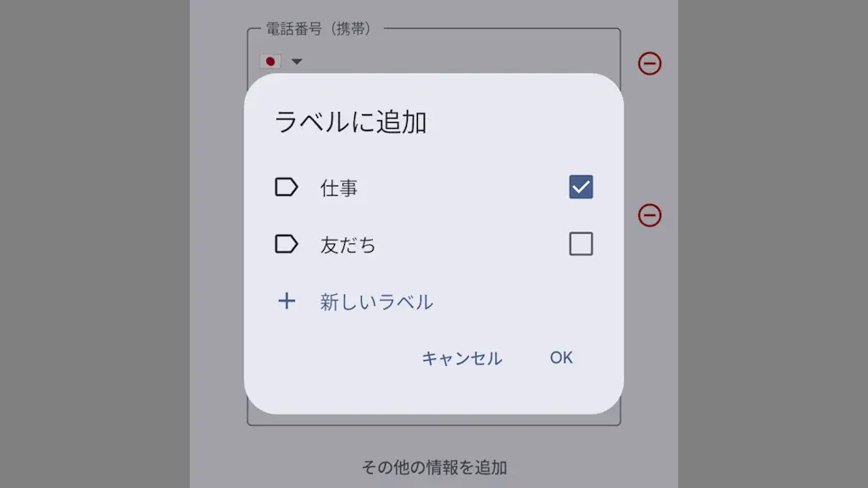
Task: Expand the flag selector next to the phone field
Action: (x=296, y=61)
